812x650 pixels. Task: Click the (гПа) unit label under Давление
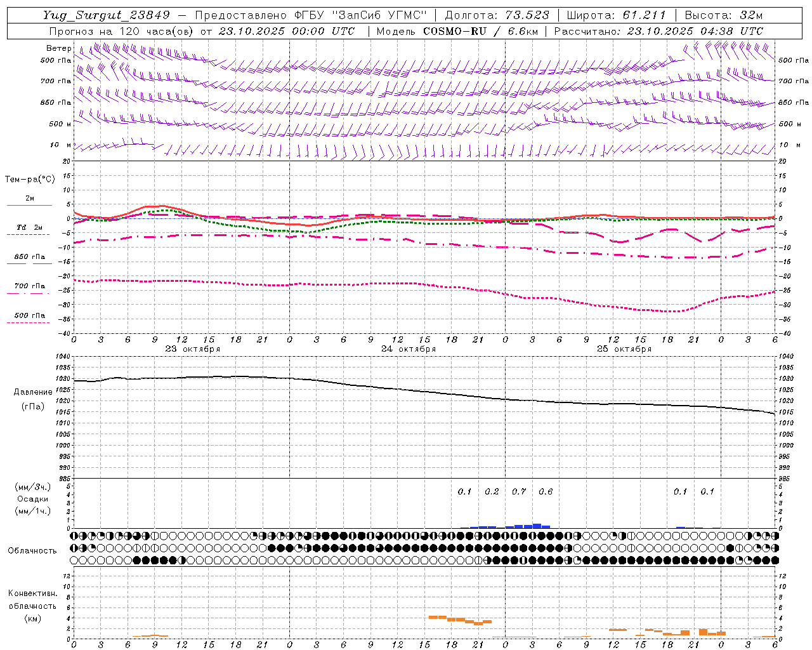(x=33, y=407)
